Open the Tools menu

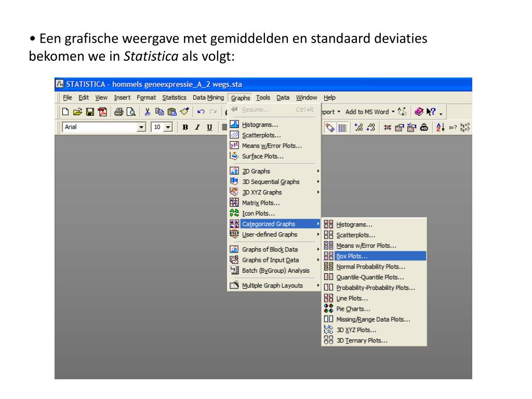tap(263, 97)
